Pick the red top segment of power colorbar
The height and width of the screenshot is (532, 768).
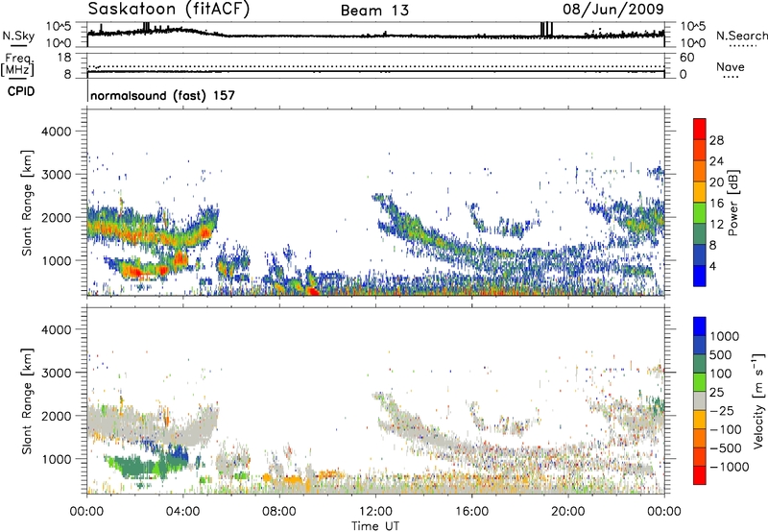tap(700, 129)
